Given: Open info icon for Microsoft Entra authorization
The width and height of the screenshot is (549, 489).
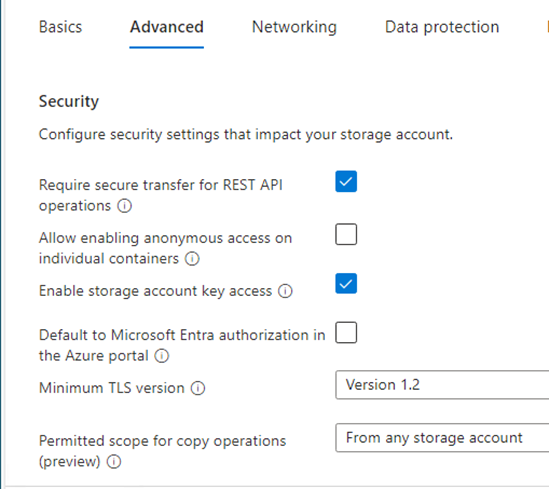Looking at the screenshot, I should coord(162,356).
